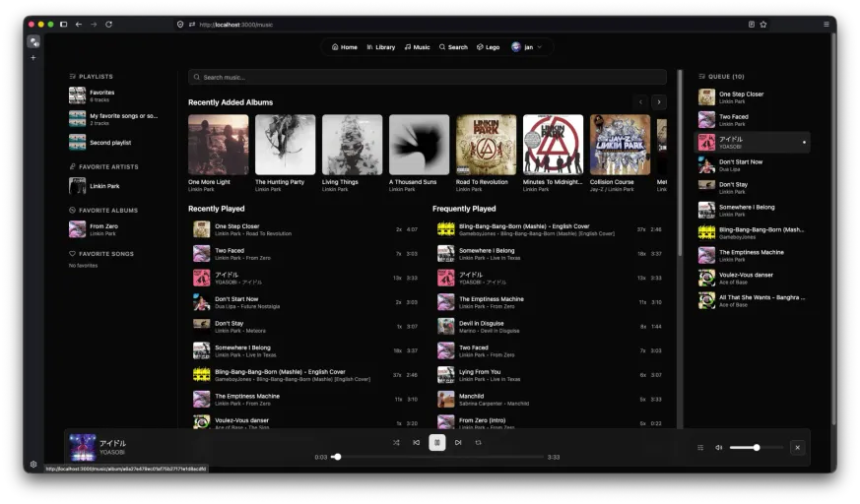Toggle shuffle in the player bar
This screenshot has height=504, width=860.
(396, 443)
